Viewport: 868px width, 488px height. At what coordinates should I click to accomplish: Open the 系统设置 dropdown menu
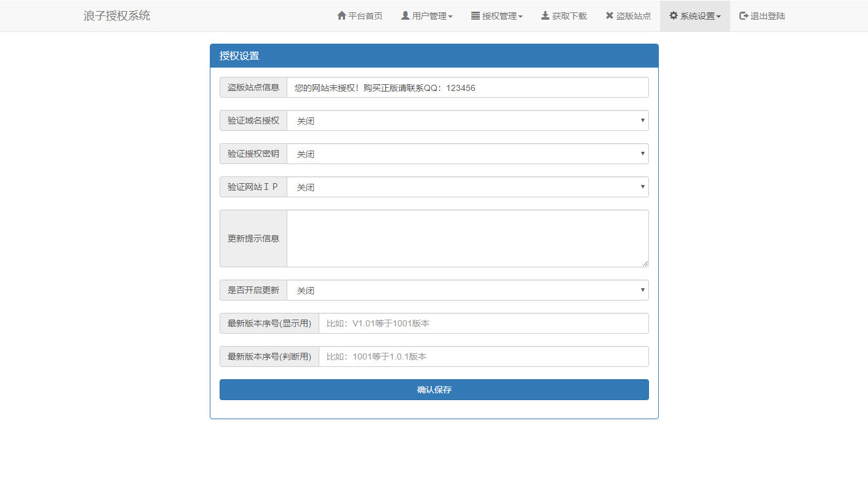pos(696,15)
